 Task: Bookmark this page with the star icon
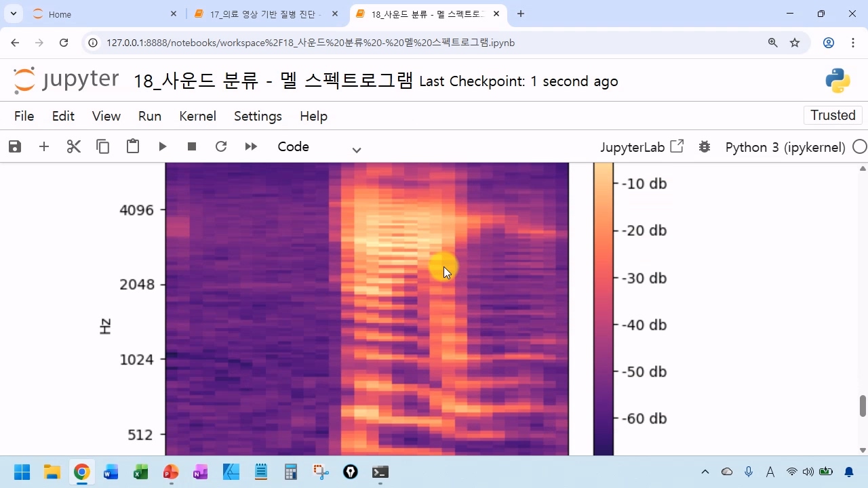point(795,43)
